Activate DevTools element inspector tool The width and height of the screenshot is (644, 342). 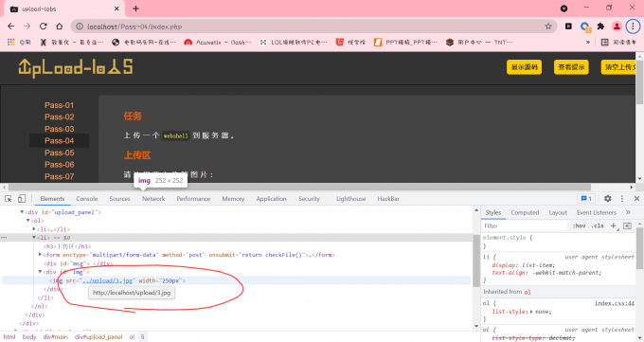tap(9, 199)
